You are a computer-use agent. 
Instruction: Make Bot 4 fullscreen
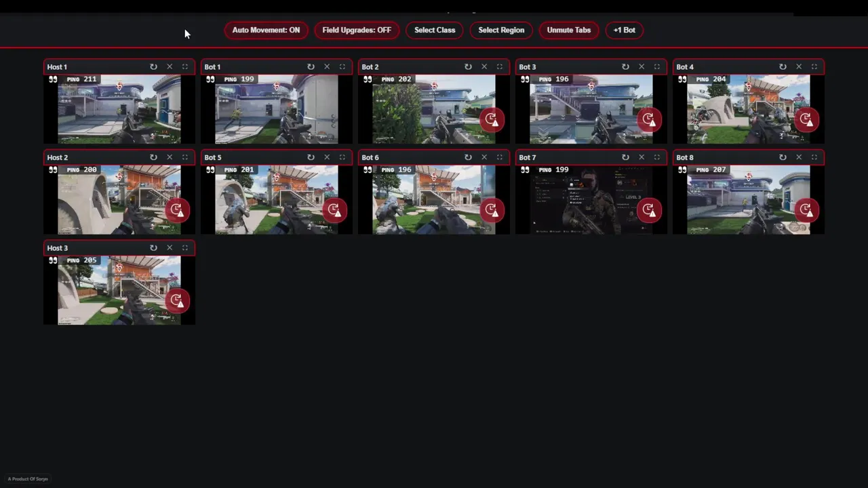tap(814, 66)
